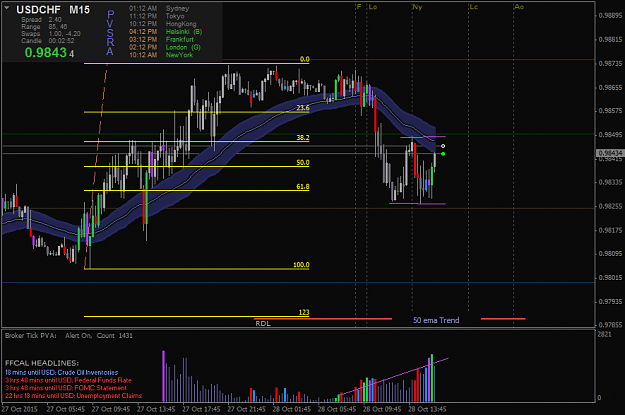Screen dimensions: 625x415
Task: Select the Broker Tick PVA indicator label
Action: [69, 336]
